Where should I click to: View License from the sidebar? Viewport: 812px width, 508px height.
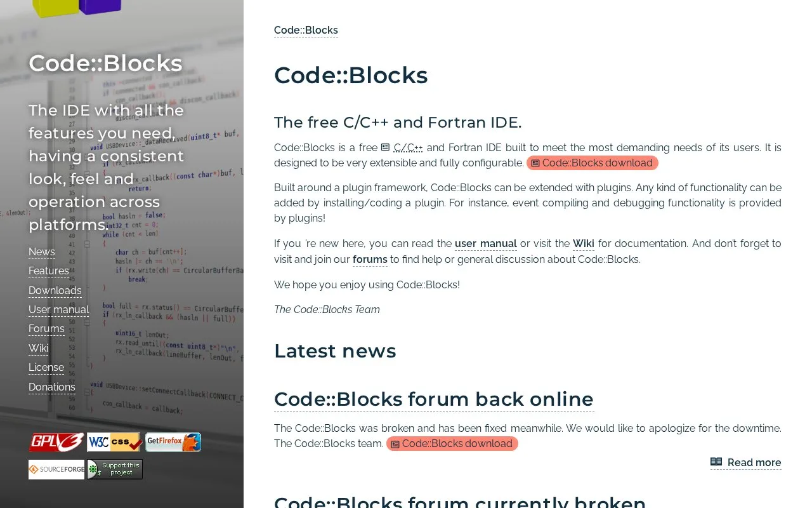point(46,367)
